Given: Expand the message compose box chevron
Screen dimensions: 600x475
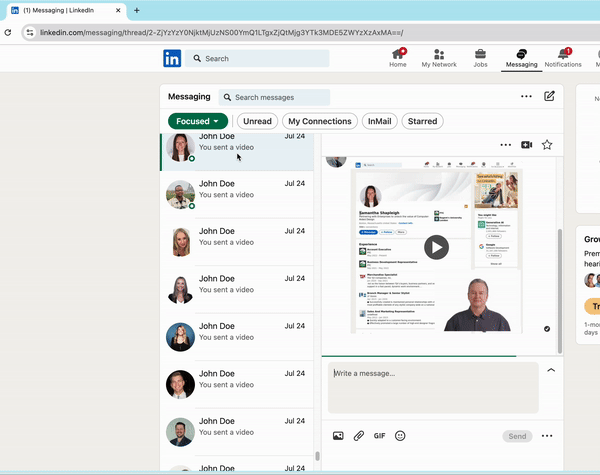Looking at the screenshot, I should (551, 370).
